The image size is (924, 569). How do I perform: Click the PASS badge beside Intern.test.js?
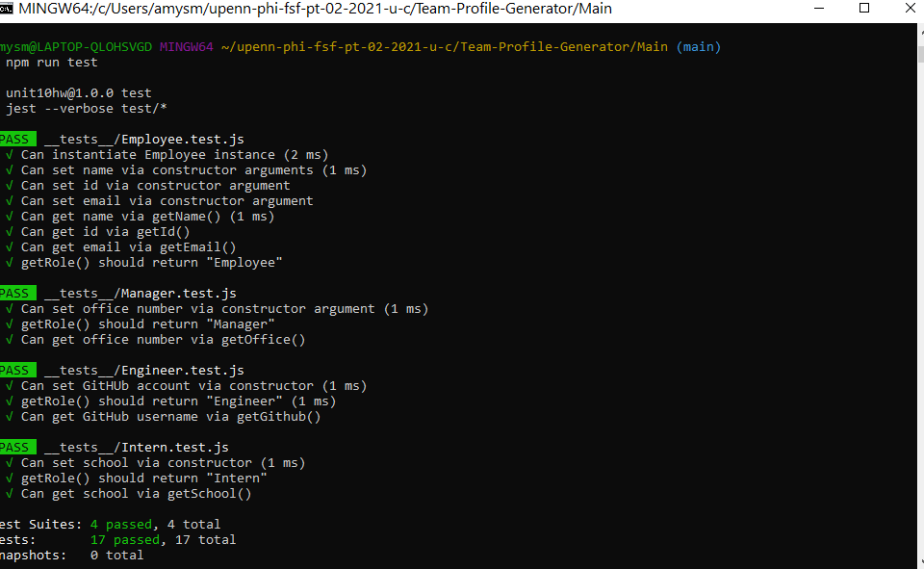[16, 446]
